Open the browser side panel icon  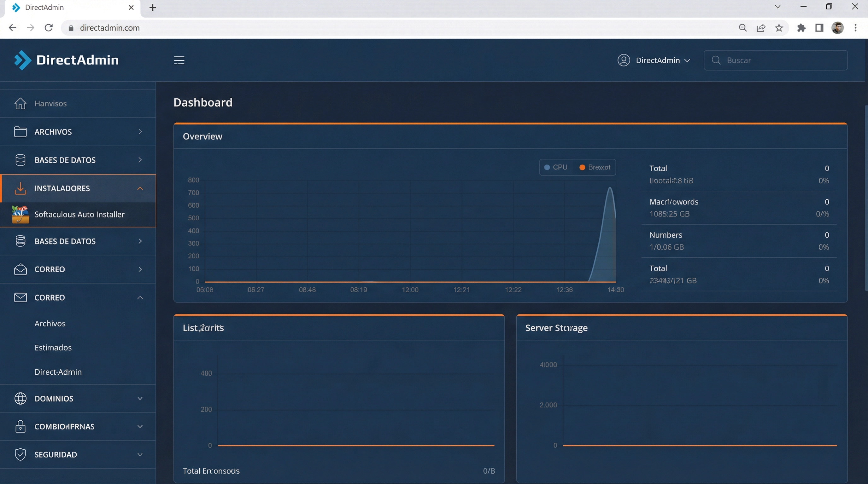pos(819,28)
